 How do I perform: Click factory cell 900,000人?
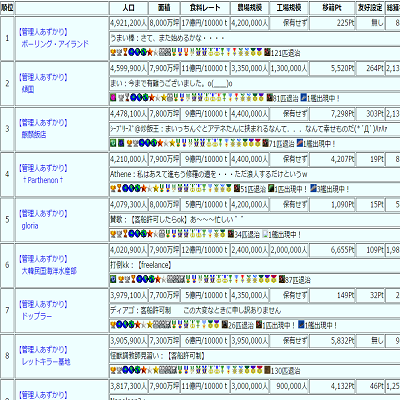click(x=289, y=386)
